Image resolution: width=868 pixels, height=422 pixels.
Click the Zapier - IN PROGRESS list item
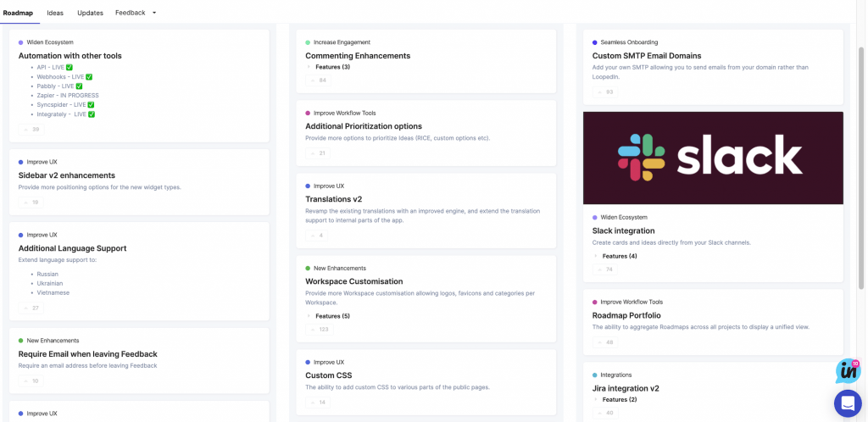coord(68,96)
